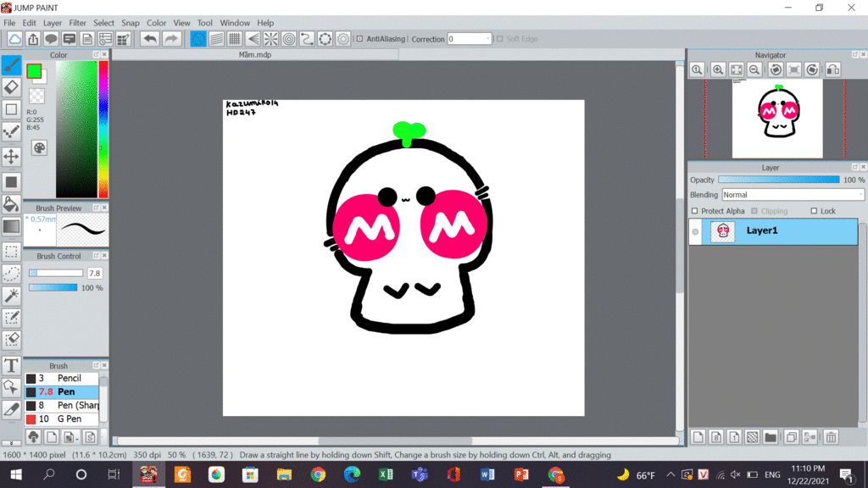Toggle visibility of Layer1

point(695,232)
